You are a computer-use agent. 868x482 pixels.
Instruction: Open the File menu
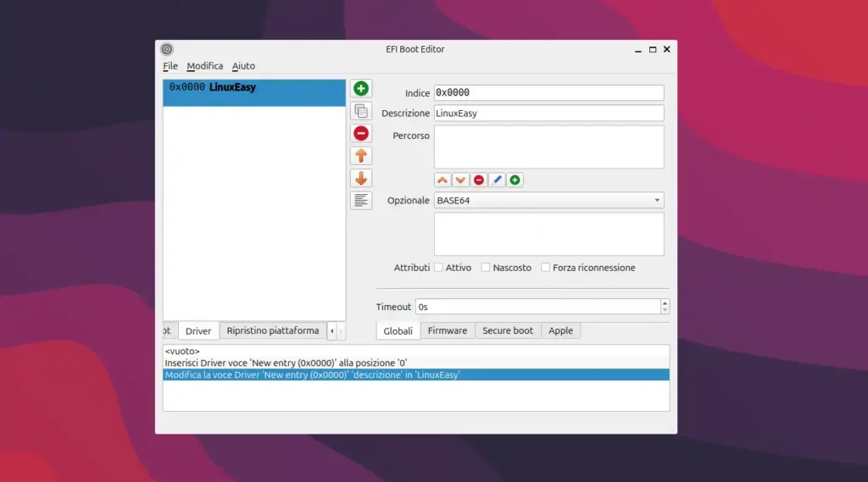coord(170,66)
